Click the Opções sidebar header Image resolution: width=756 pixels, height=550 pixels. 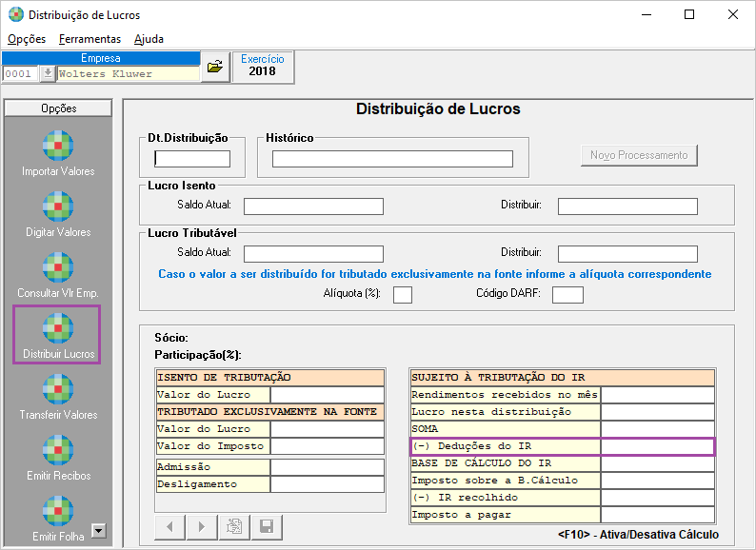pyautogui.click(x=58, y=108)
